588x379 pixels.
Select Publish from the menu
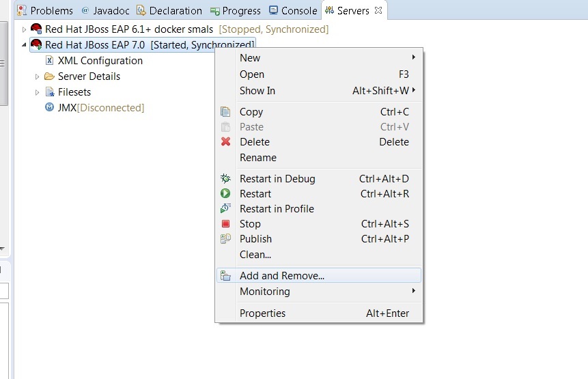(319, 239)
